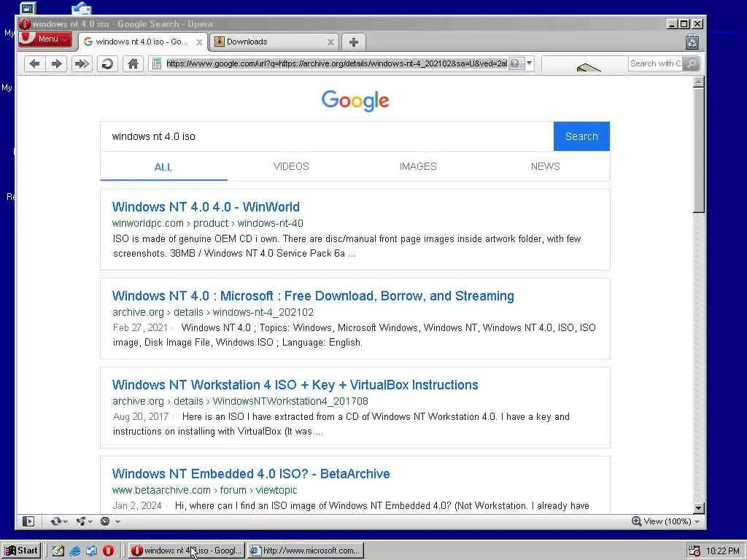Go forward to the next page
The image size is (747, 560).
click(x=57, y=63)
